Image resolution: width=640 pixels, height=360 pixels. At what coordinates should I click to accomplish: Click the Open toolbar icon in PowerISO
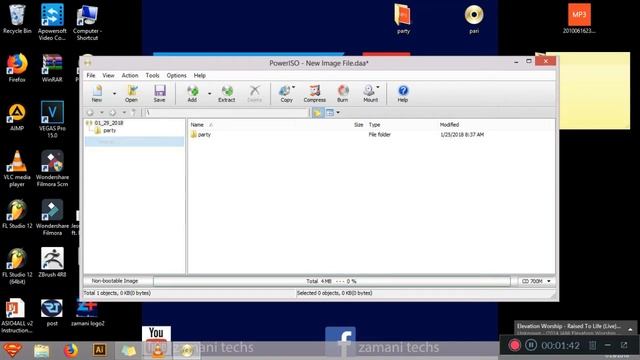131,93
